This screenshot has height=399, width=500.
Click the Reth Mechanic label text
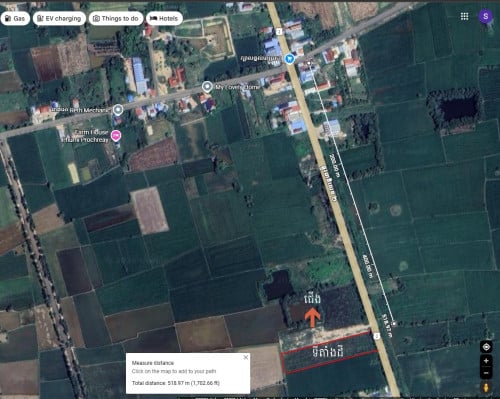point(81,110)
